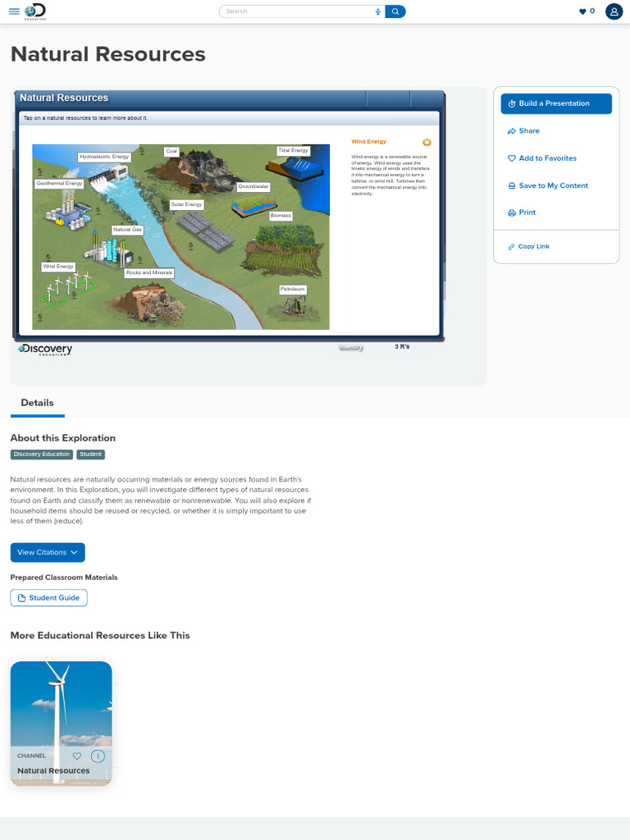
Task: Favorite the Natural Resources channel card
Action: click(x=76, y=756)
